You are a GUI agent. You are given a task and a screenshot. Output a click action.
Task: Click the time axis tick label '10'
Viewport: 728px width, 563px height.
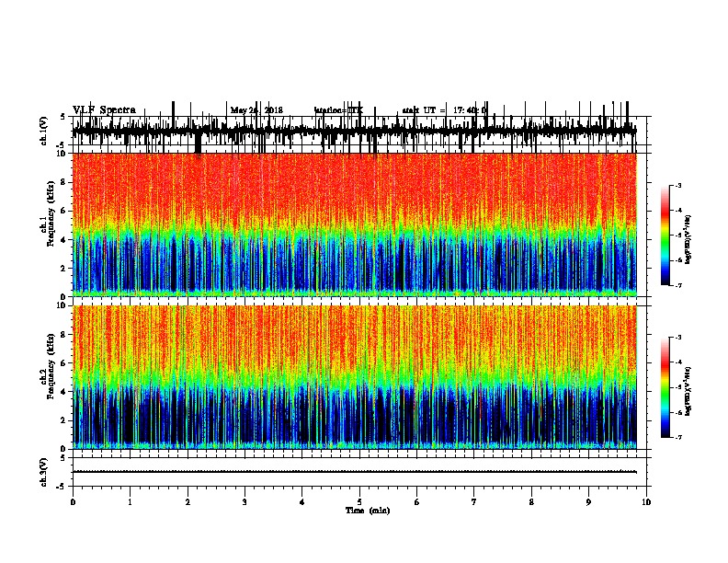pos(646,502)
